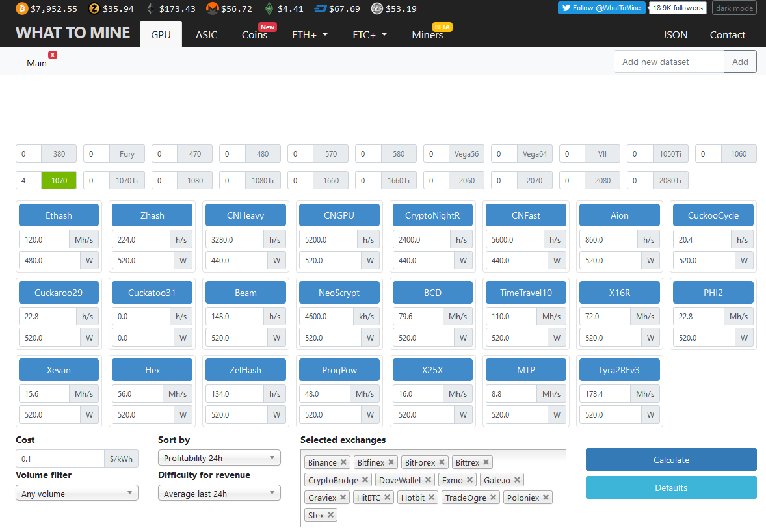Image resolution: width=766 pixels, height=532 pixels.
Task: Edit the Cost $/kWh field
Action: [x=60, y=459]
